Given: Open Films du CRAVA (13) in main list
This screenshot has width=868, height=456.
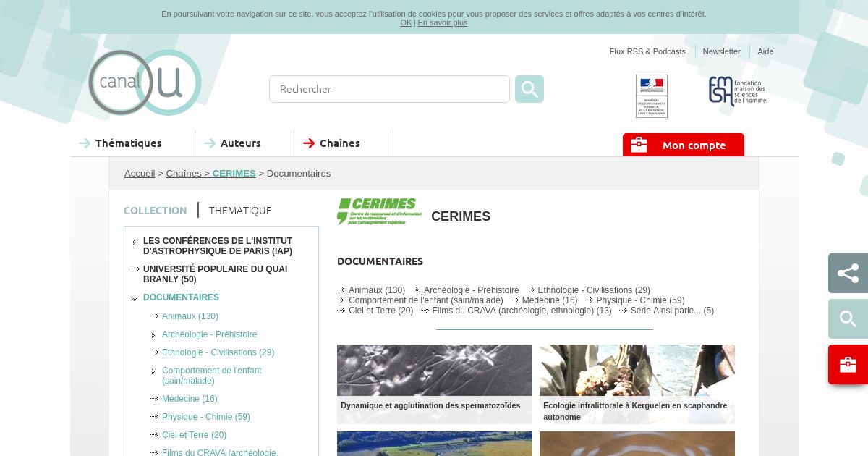Looking at the screenshot, I should point(522,311).
